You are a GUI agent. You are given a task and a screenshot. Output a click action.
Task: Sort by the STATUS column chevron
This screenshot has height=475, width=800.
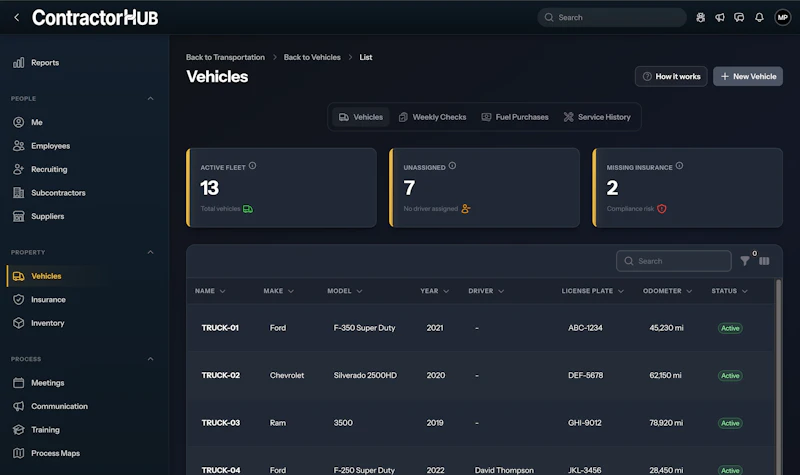click(745, 291)
